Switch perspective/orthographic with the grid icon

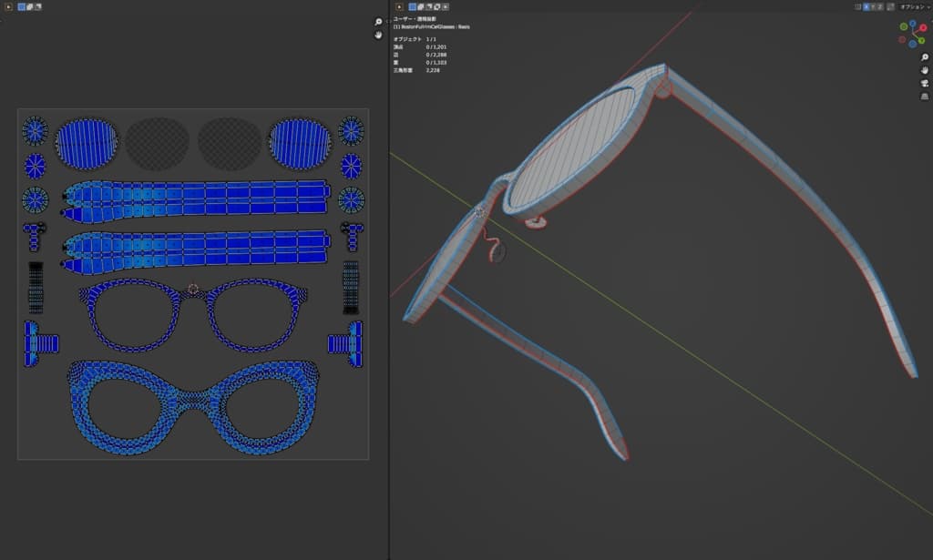[x=924, y=96]
